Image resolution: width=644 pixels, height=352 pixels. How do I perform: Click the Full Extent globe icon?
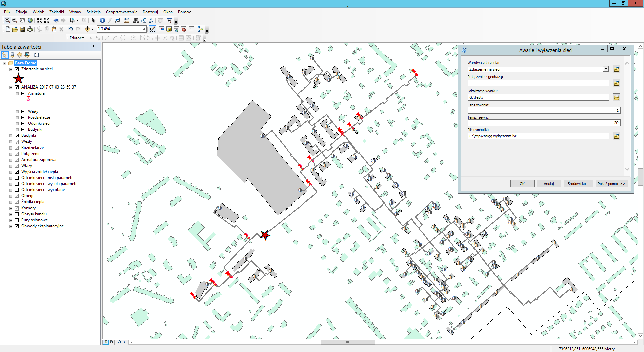coord(30,20)
